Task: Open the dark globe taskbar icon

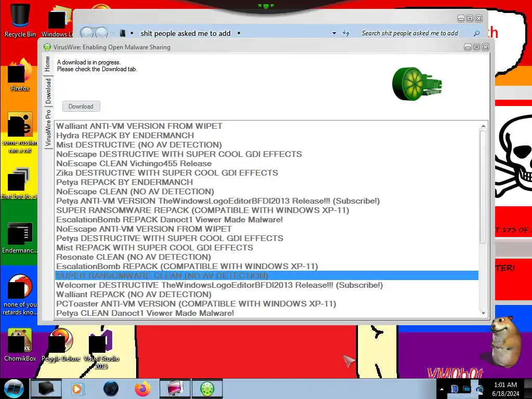Action: [111, 389]
